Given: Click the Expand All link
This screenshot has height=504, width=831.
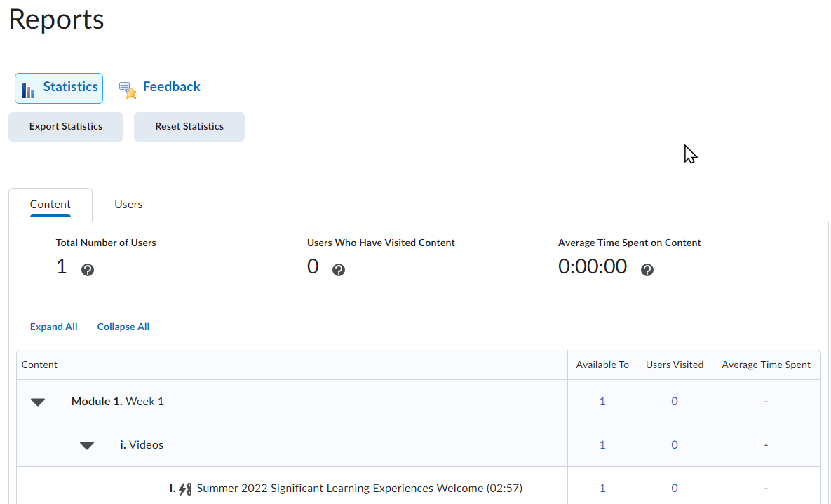Looking at the screenshot, I should [x=54, y=327].
